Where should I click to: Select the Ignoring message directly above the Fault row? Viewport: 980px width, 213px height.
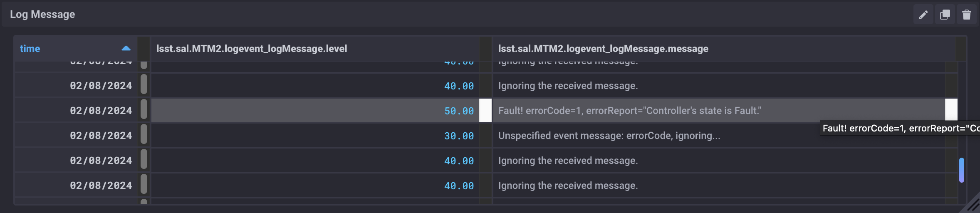(568, 86)
